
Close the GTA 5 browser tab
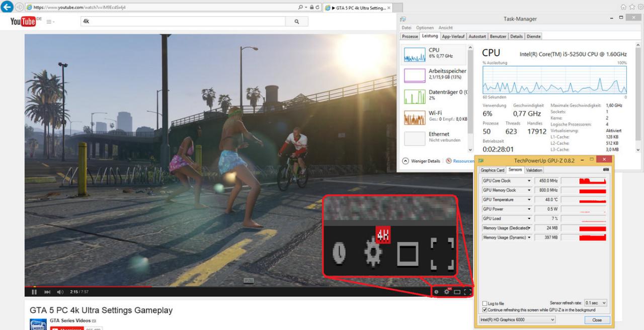click(x=388, y=8)
